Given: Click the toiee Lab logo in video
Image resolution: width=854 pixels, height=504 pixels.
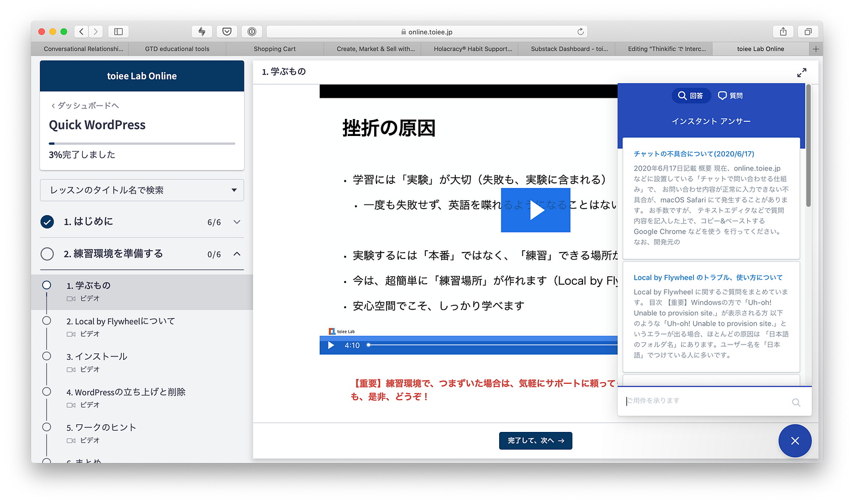Looking at the screenshot, I should pyautogui.click(x=342, y=332).
